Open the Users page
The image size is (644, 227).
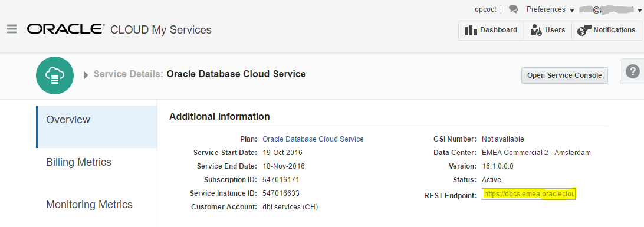point(547,31)
